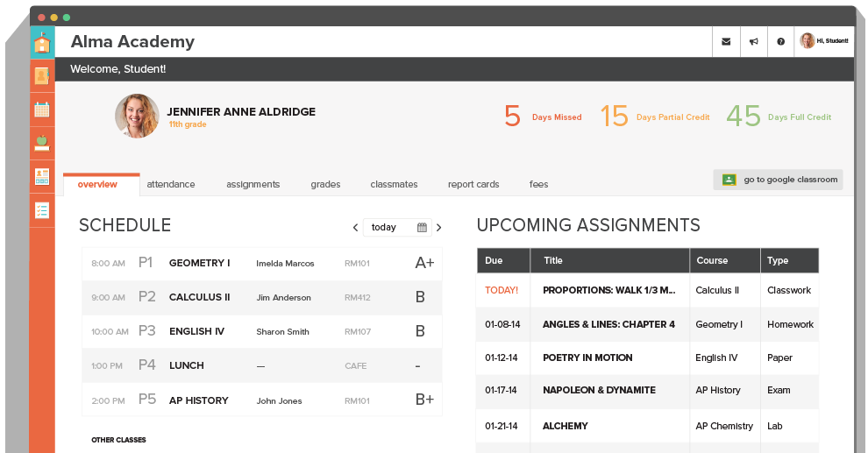This screenshot has width=868, height=453.
Task: Click Jennifer Anne Aldridge's profile photo
Action: tap(137, 117)
